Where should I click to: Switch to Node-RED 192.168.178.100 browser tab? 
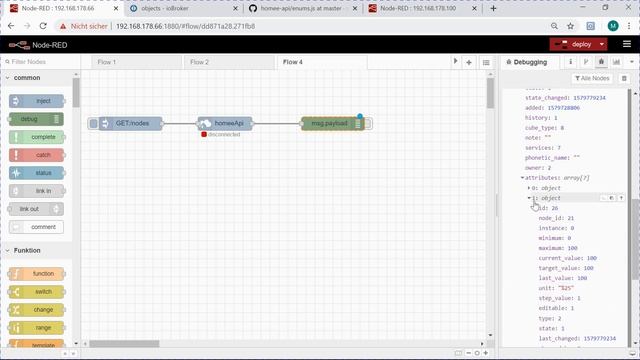click(423, 8)
